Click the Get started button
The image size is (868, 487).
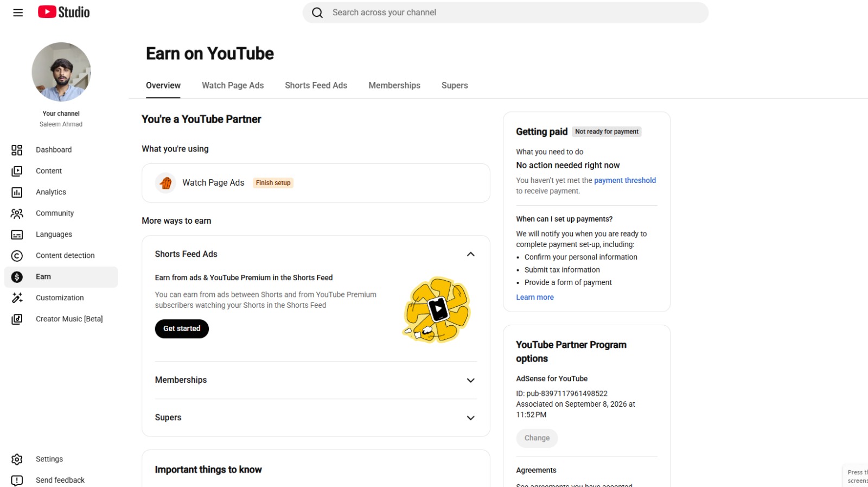click(182, 328)
